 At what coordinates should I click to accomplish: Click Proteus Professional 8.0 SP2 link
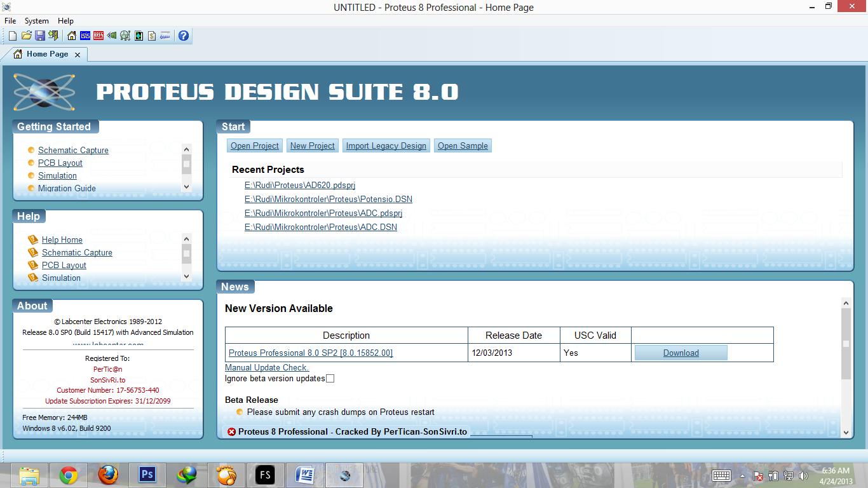coord(311,353)
